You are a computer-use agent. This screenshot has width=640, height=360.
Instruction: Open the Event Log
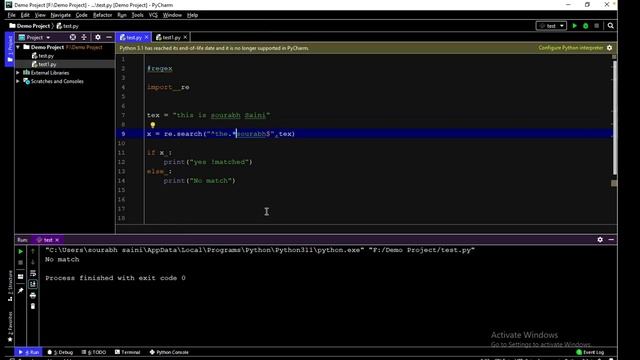[x=590, y=352]
